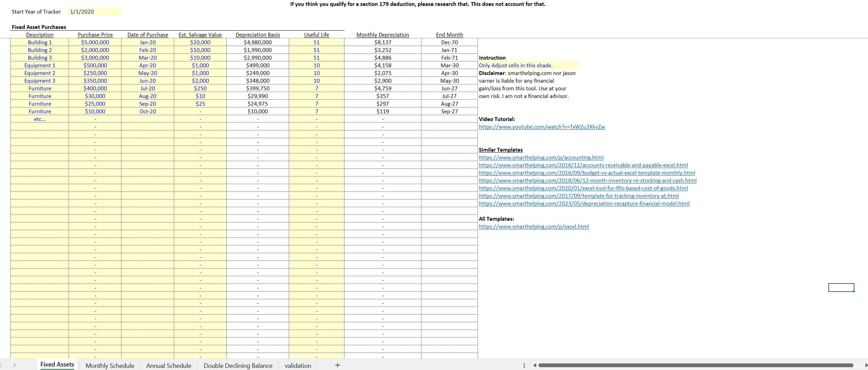Select Equipment 1 description cell
The image size is (868, 370).
coord(40,66)
